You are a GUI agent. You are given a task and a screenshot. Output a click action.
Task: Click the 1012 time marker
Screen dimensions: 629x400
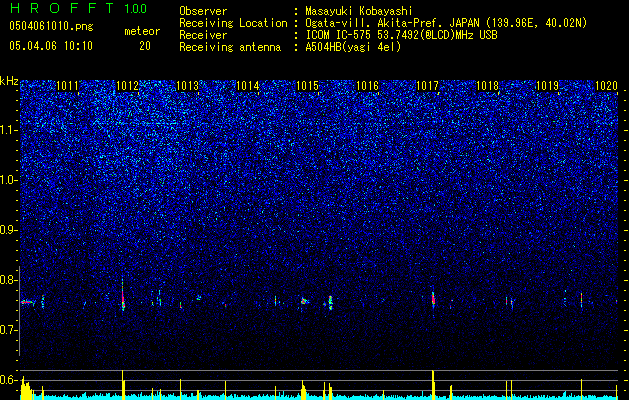point(128,85)
